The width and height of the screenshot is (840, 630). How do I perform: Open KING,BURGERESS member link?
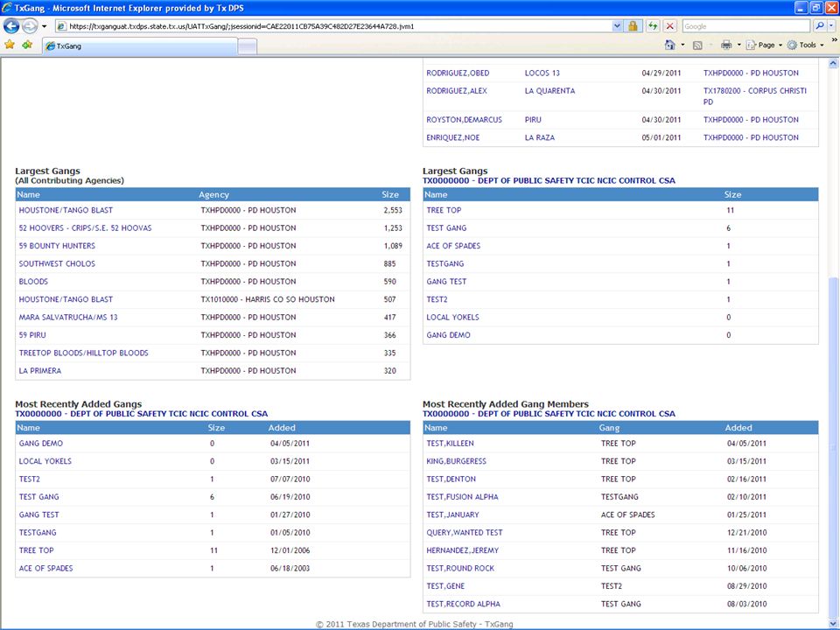[457, 461]
